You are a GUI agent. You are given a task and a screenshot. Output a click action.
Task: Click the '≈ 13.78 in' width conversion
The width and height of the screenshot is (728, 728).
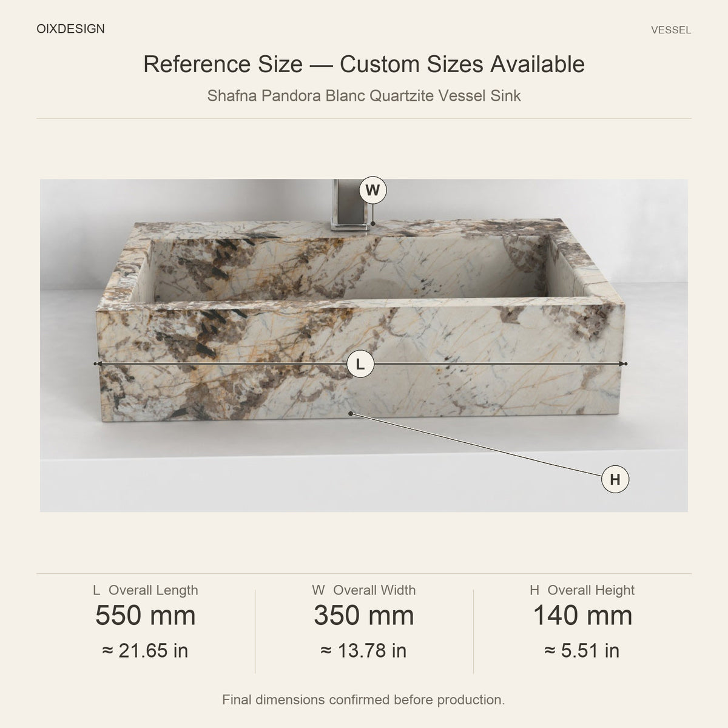[364, 651]
